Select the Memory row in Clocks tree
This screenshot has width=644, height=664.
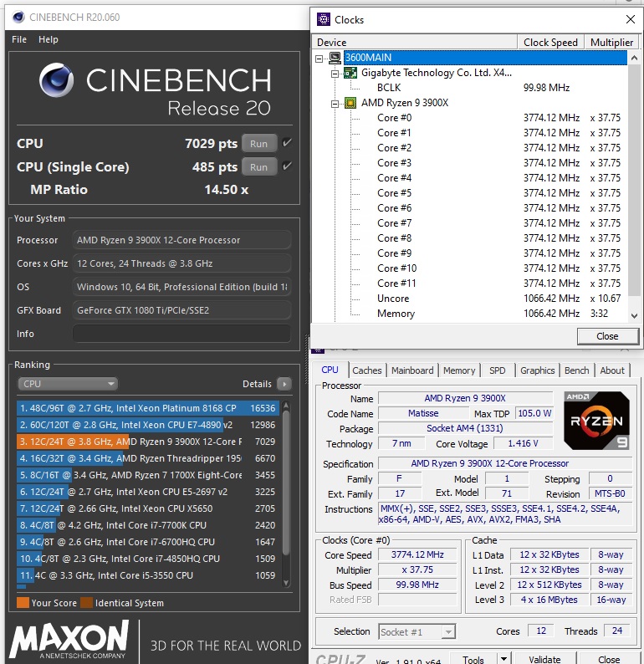click(487, 314)
